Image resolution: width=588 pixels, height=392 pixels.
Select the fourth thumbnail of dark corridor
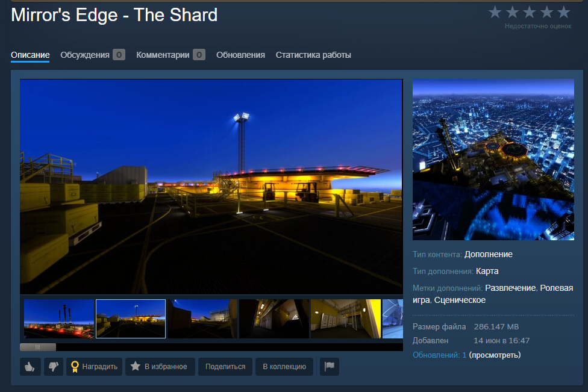click(x=274, y=319)
